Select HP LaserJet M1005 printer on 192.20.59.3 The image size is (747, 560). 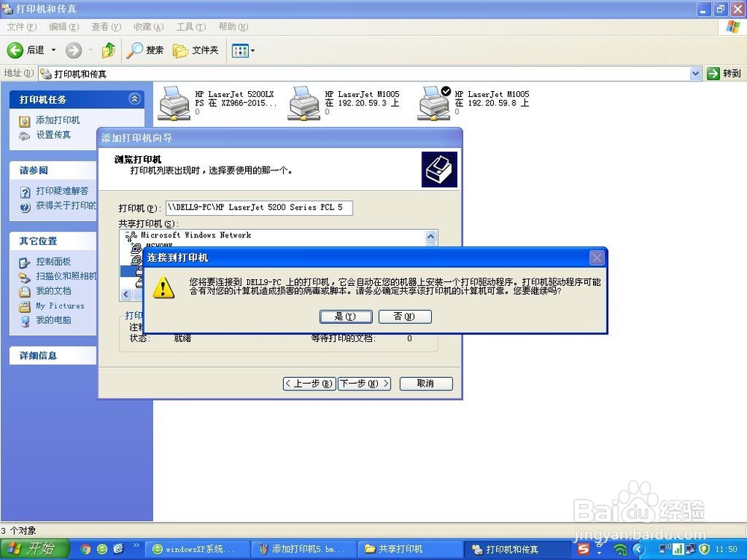304,103
